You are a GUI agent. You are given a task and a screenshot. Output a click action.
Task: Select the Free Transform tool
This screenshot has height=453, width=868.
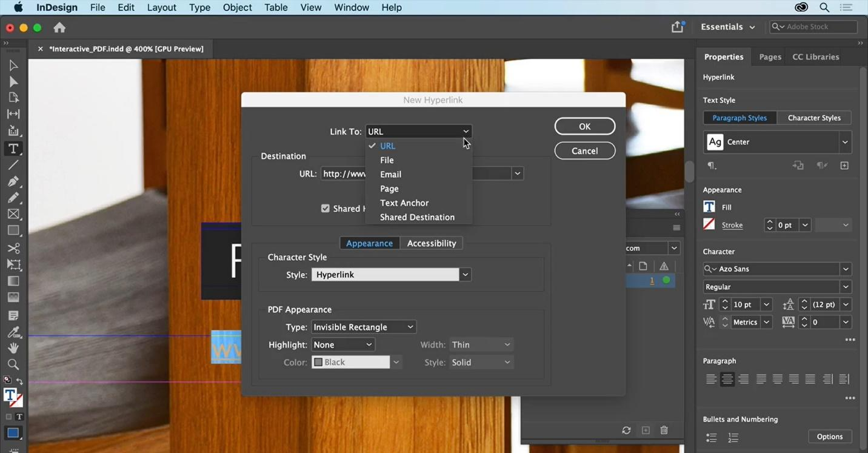13,264
